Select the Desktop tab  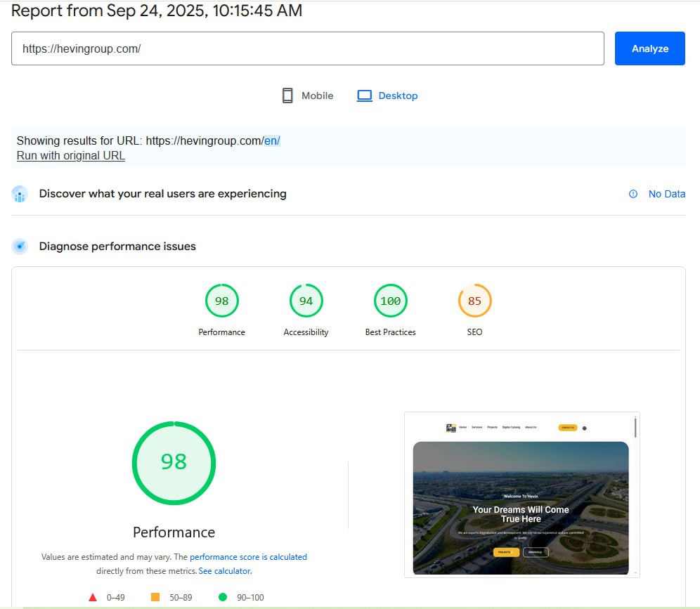pos(398,96)
